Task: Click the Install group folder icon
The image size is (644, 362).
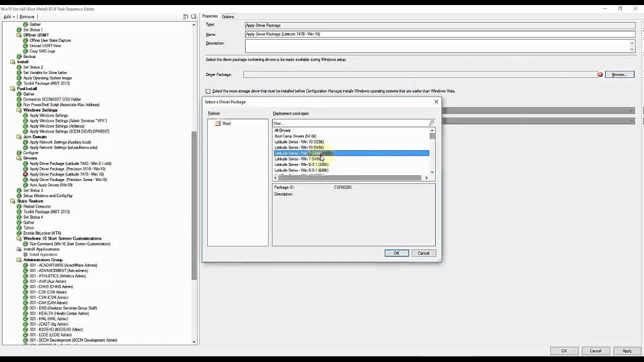Action: click(x=13, y=62)
